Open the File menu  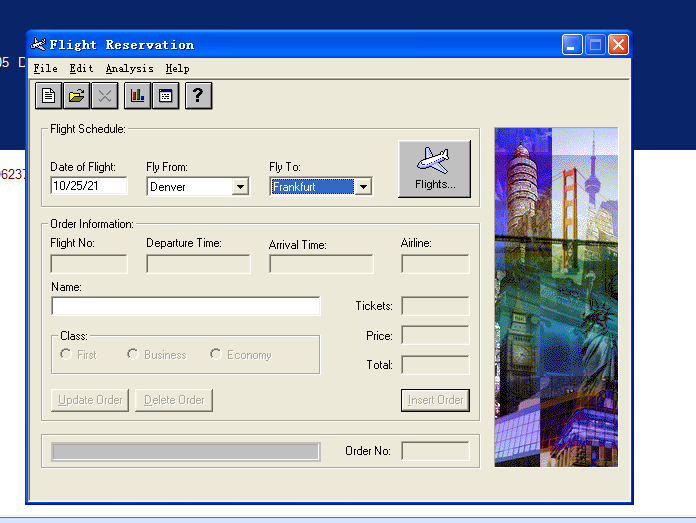click(x=45, y=69)
